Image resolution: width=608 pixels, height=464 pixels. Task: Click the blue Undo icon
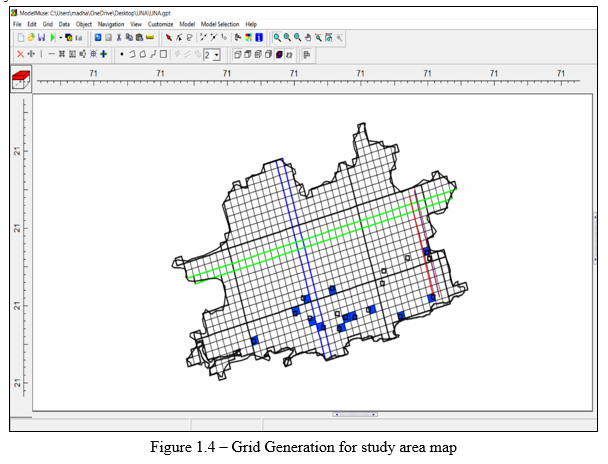pos(98,38)
